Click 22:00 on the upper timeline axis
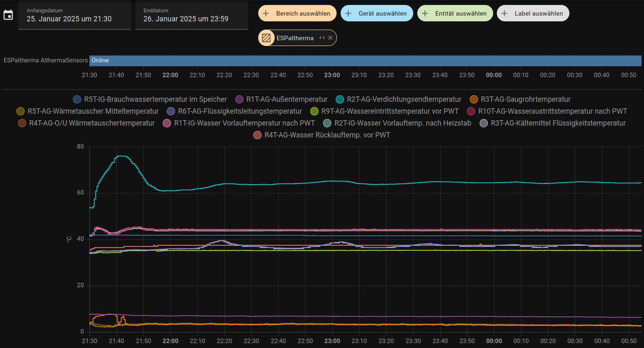 (x=170, y=75)
